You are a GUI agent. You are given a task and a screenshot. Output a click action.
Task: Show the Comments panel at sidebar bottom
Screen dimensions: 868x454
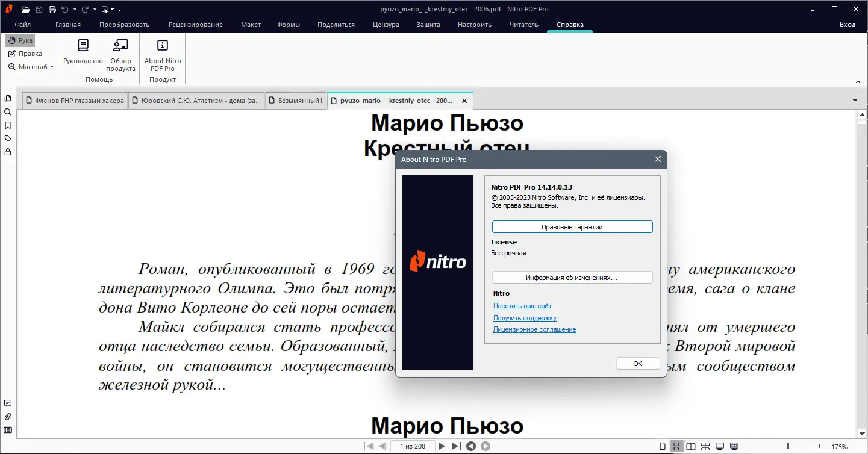click(8, 403)
